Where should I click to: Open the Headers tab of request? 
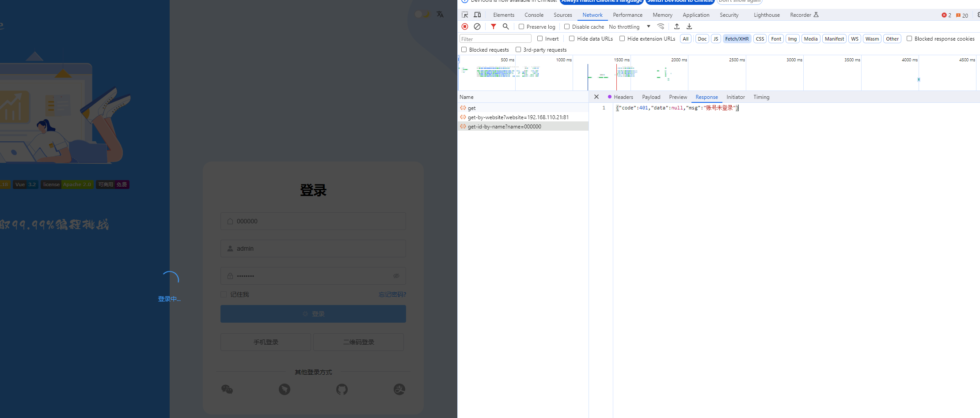pos(623,97)
